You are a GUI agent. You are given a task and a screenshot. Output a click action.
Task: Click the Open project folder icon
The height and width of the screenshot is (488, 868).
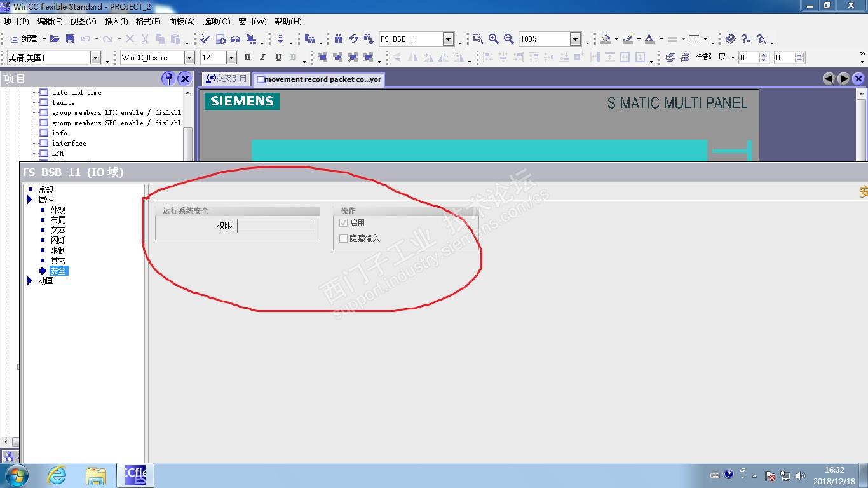[55, 39]
